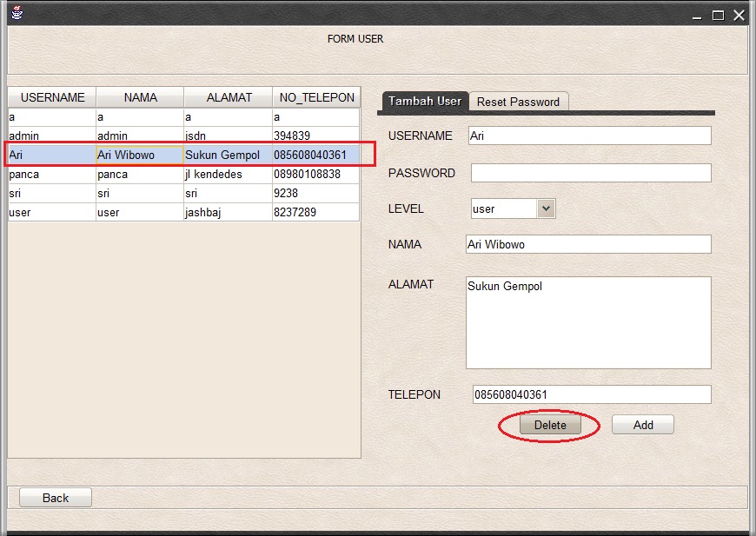The image size is (756, 536).
Task: Click inside the empty PASSWORD field
Action: pyautogui.click(x=589, y=173)
